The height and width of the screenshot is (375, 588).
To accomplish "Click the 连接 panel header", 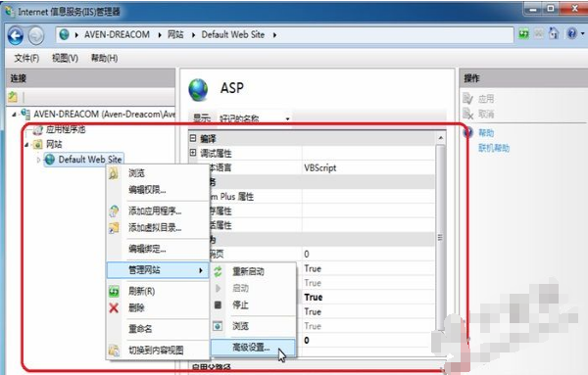I will 90,78.
